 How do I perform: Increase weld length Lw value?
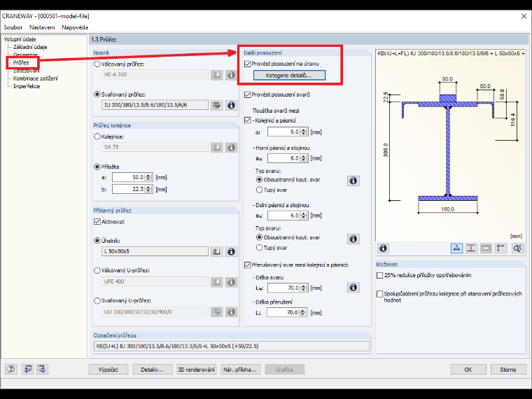(304, 286)
